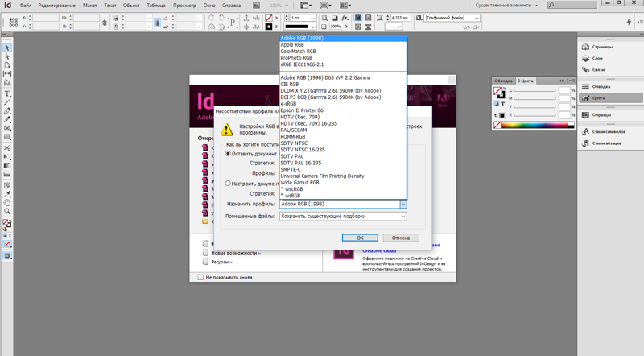Select the Page tool in the toolbox

click(x=7, y=65)
